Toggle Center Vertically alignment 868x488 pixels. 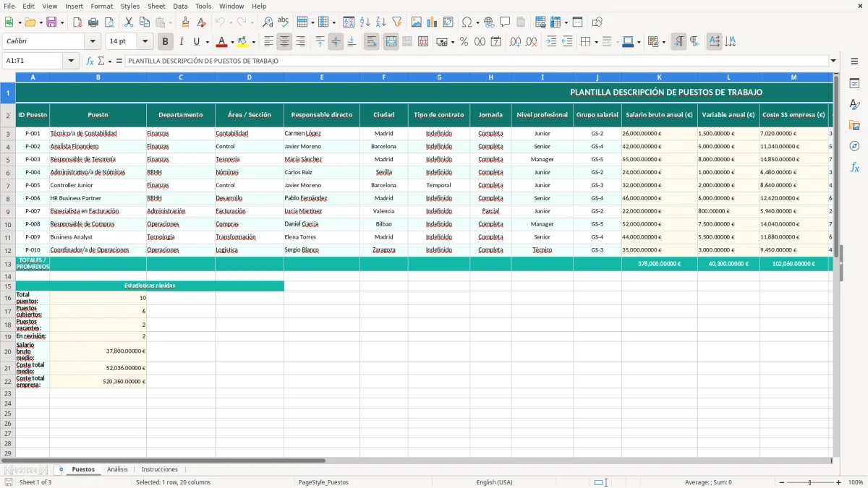[336, 42]
